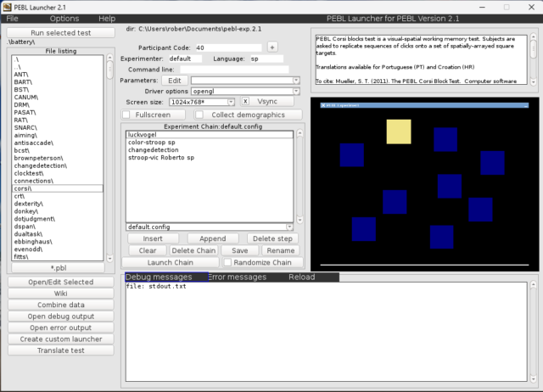Open the Help menu
Image resolution: width=543 pixels, height=392 pixels.
click(x=107, y=19)
